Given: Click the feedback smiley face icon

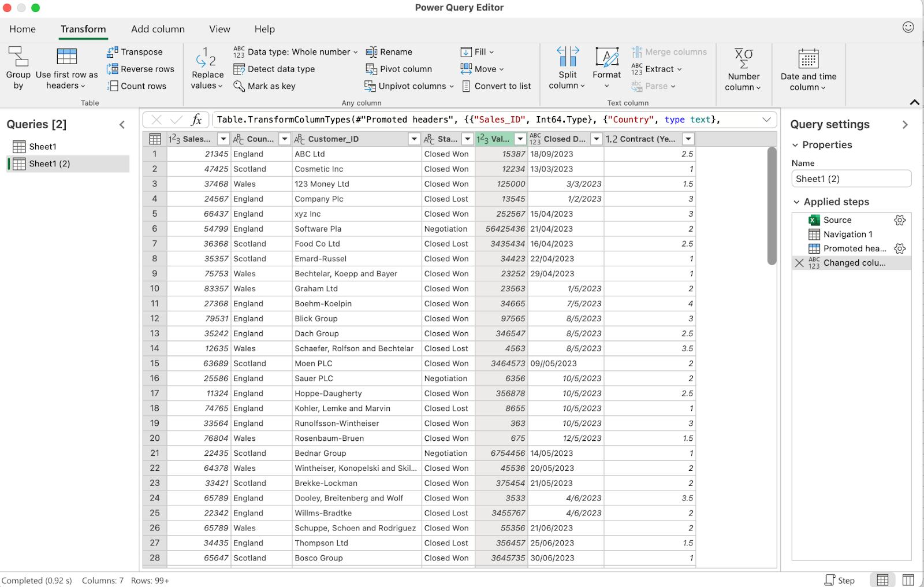Looking at the screenshot, I should tap(908, 27).
